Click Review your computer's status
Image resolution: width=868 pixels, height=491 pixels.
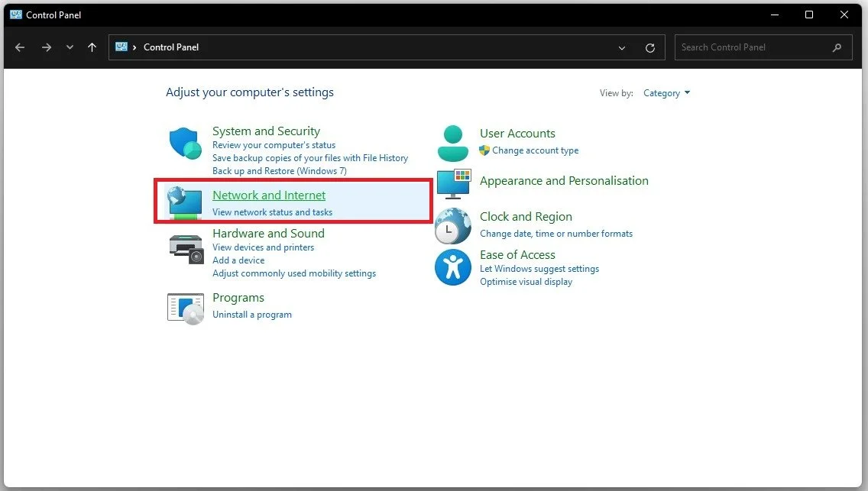click(x=274, y=145)
